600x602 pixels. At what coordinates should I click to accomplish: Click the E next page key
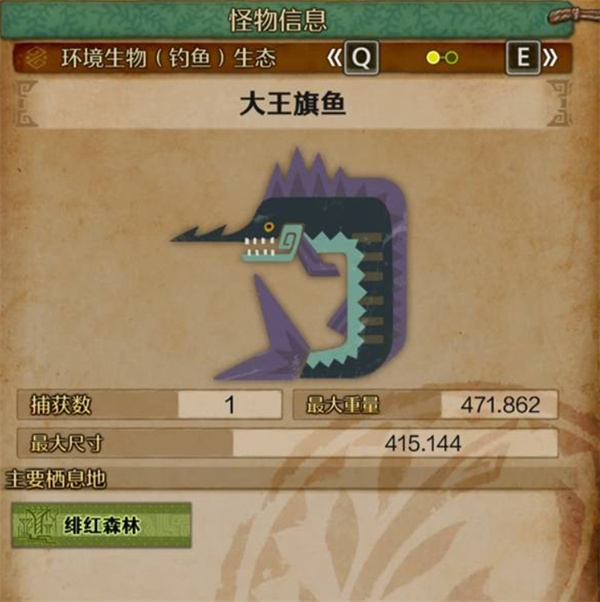(x=523, y=58)
